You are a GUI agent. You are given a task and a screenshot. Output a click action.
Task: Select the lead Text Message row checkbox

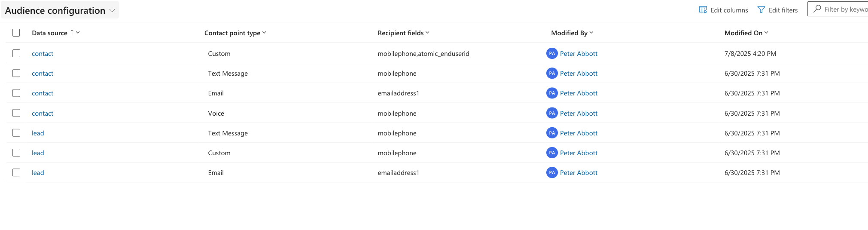(16, 133)
